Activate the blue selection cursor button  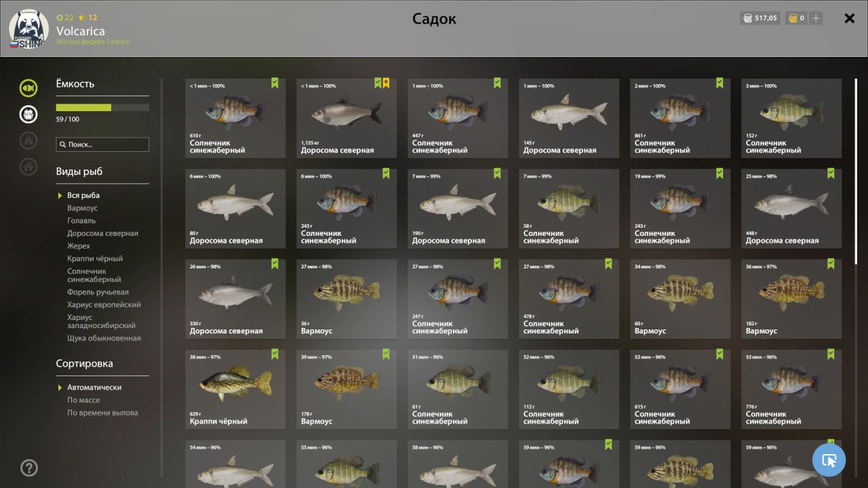[829, 461]
